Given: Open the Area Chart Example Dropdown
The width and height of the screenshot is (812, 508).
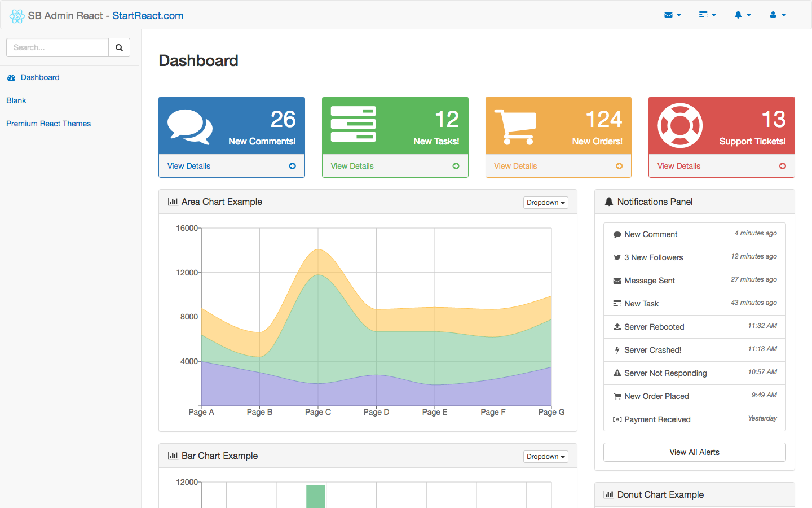Looking at the screenshot, I should click(546, 203).
